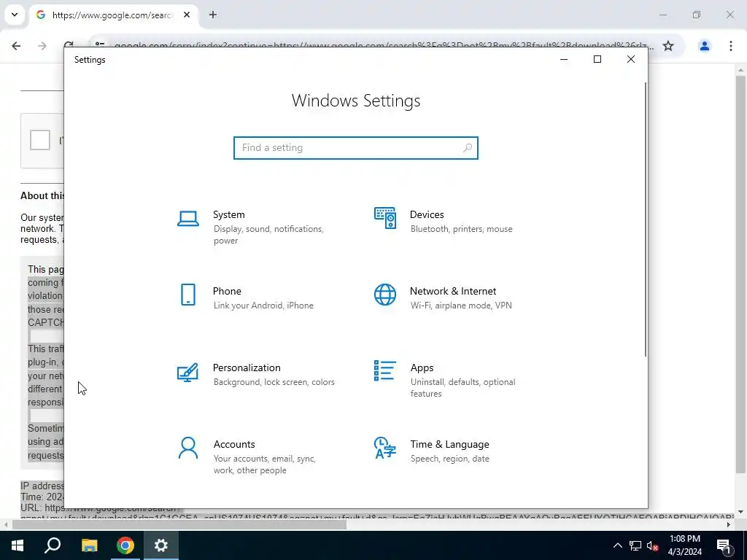Open the Personalization category title
This screenshot has height=560, width=747.
click(x=247, y=368)
